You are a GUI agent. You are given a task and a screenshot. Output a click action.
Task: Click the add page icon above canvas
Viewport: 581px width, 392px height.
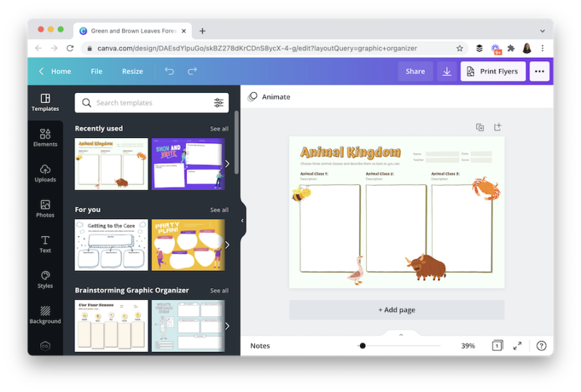497,128
